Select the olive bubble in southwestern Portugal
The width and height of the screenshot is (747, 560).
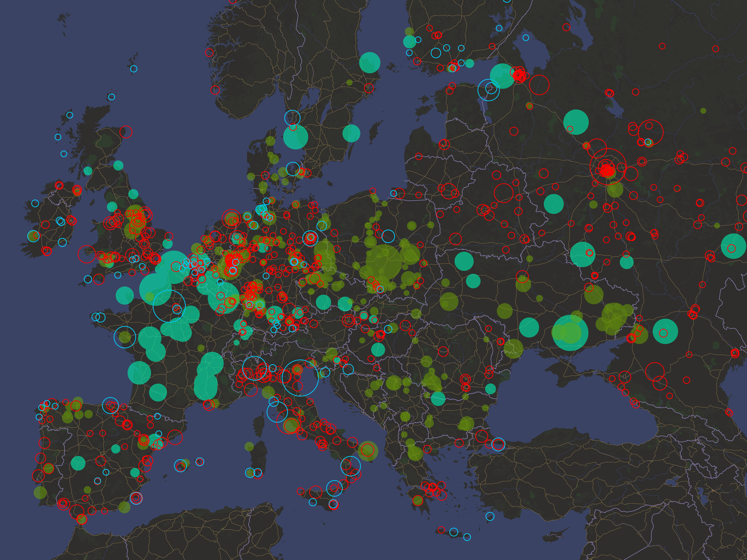(x=40, y=492)
